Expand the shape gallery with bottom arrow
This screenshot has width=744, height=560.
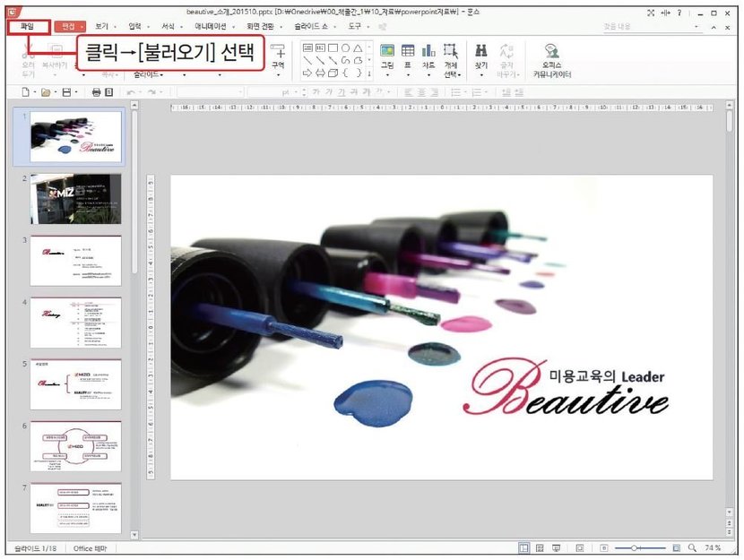pos(369,73)
